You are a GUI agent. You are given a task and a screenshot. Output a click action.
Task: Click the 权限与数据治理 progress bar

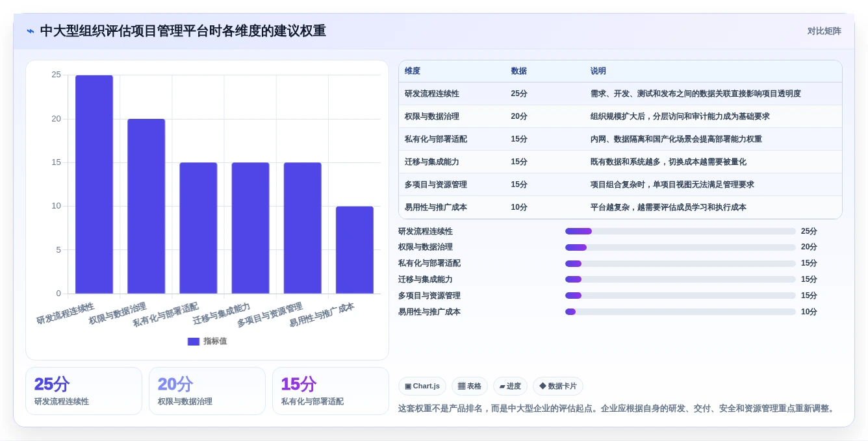680,247
